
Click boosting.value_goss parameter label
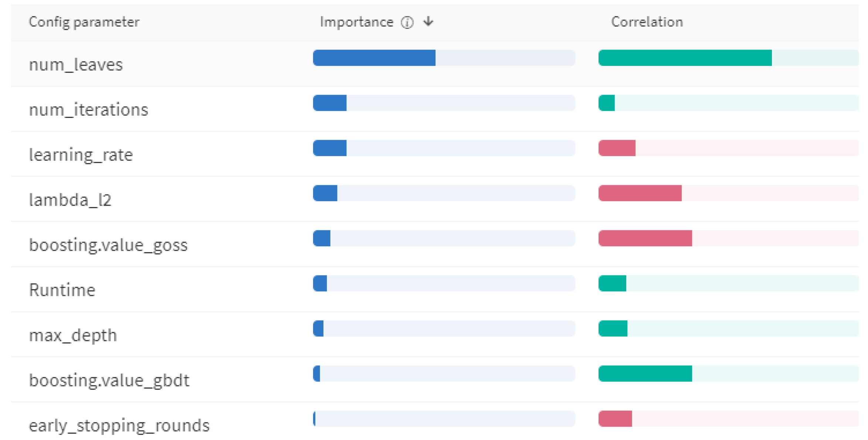point(108,245)
